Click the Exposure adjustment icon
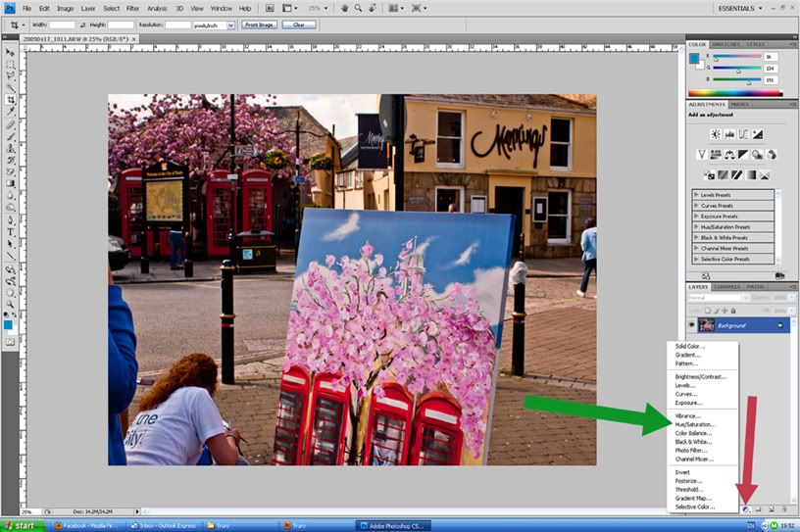Image resolution: width=800 pixels, height=532 pixels. [x=757, y=134]
